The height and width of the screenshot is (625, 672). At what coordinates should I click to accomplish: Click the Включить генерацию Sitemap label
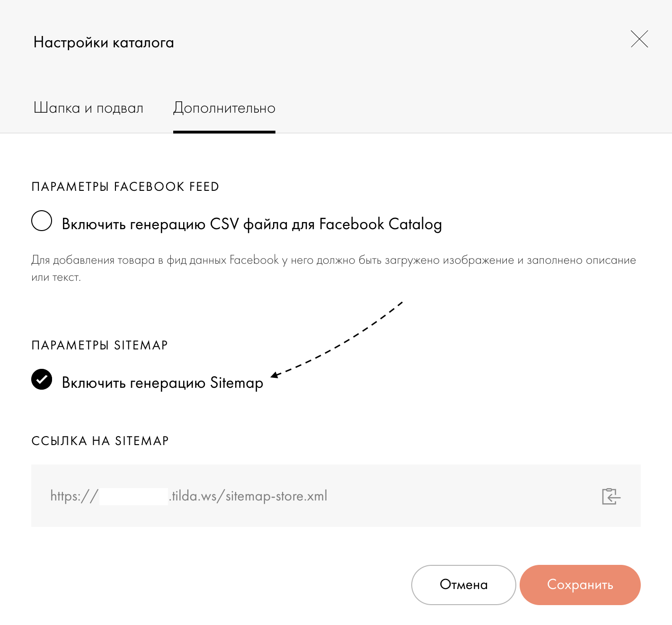point(162,383)
